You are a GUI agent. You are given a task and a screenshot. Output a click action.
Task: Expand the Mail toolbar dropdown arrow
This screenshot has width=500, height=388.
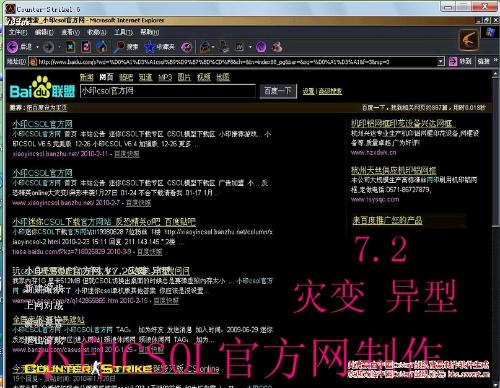(213, 47)
